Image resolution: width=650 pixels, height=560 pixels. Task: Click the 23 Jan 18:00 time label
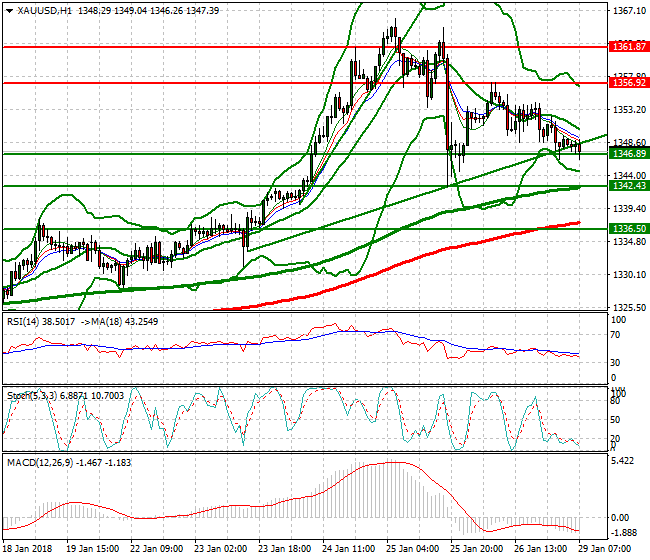coord(284,549)
